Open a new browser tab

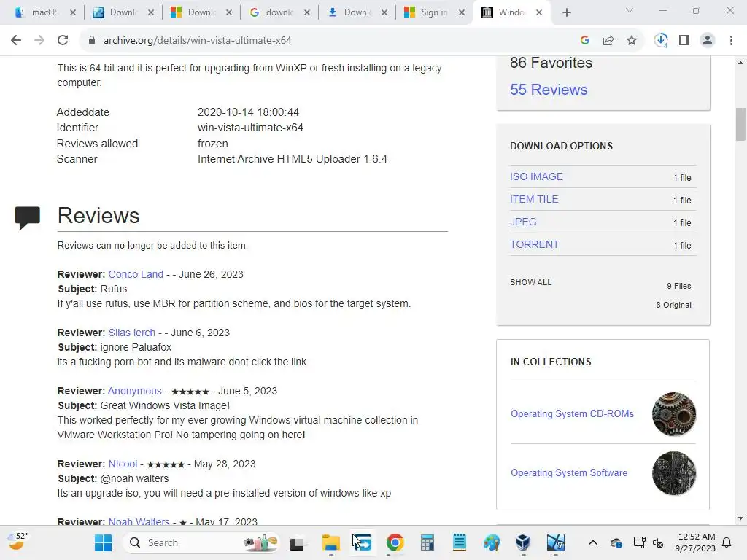[x=566, y=13]
